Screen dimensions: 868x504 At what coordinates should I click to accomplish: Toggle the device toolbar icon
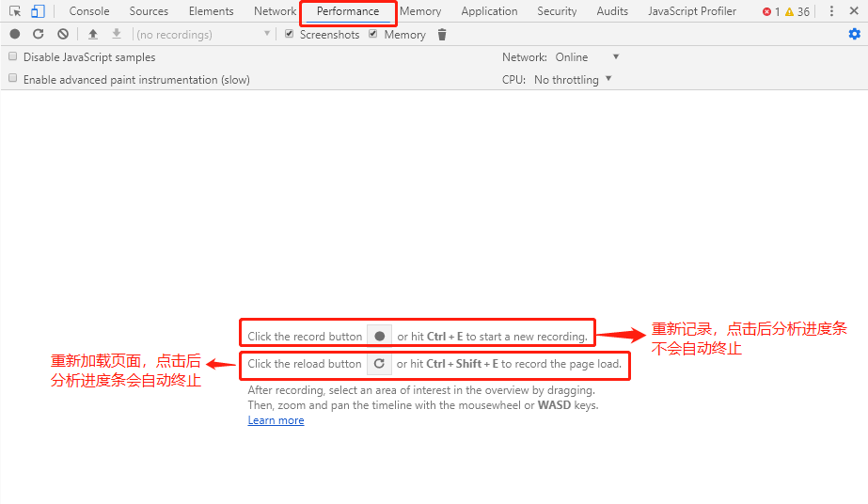(x=38, y=11)
